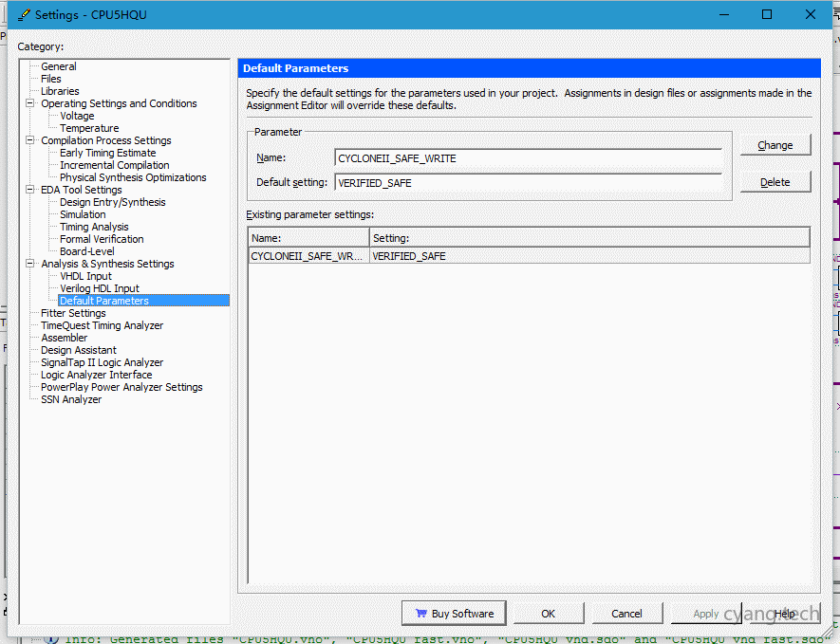
Task: Open Fitter Settings category
Action: (73, 313)
